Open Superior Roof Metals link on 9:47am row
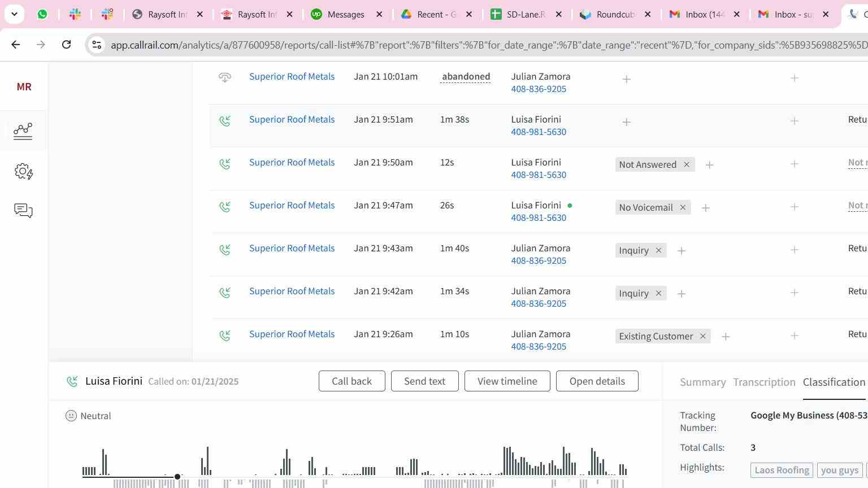 coord(292,206)
